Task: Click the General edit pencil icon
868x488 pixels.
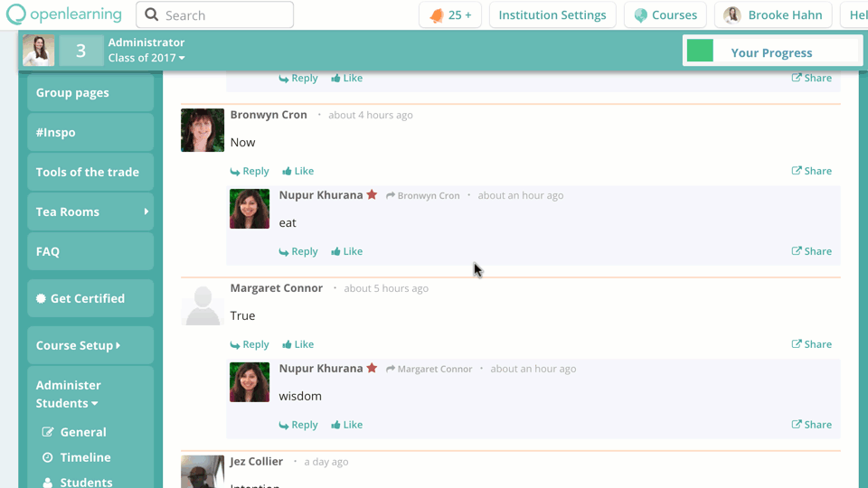Action: (x=48, y=432)
